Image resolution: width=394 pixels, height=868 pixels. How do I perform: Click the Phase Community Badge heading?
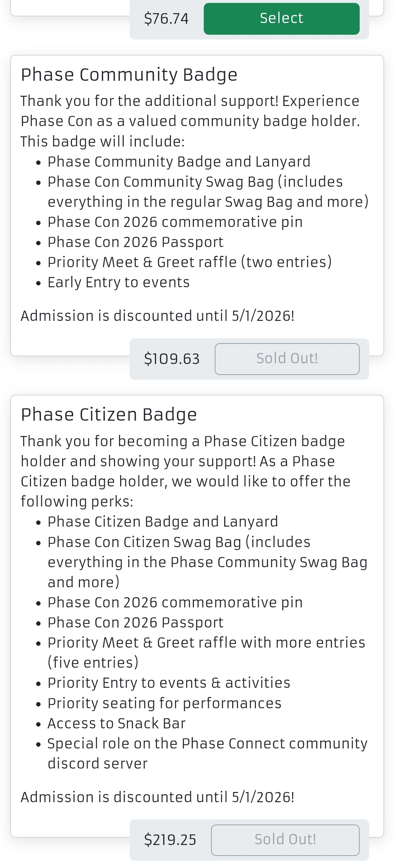(x=129, y=75)
